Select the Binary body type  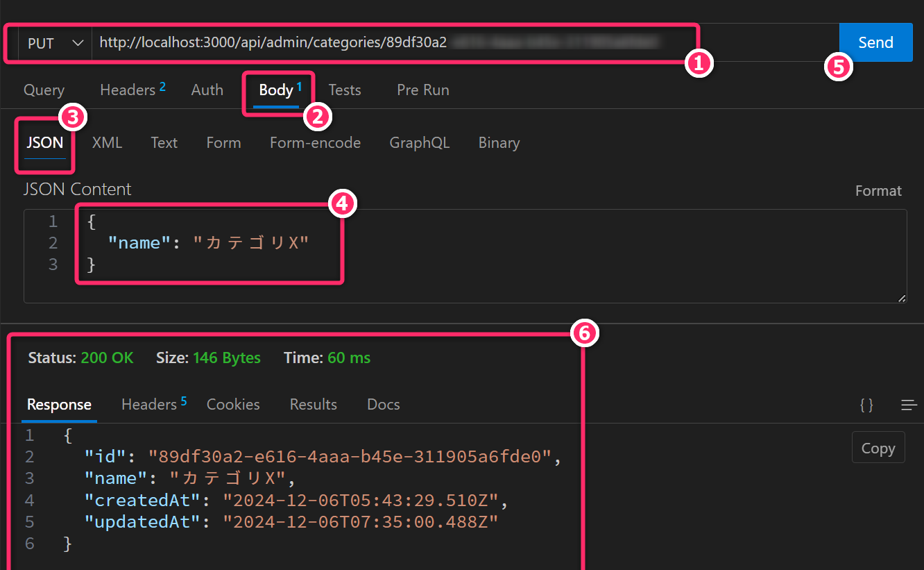[x=499, y=142]
